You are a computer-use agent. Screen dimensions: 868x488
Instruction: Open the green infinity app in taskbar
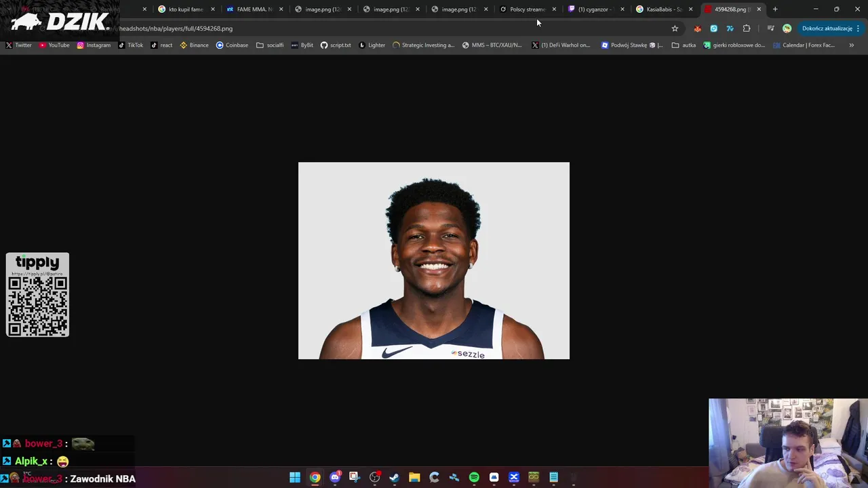[534, 477]
